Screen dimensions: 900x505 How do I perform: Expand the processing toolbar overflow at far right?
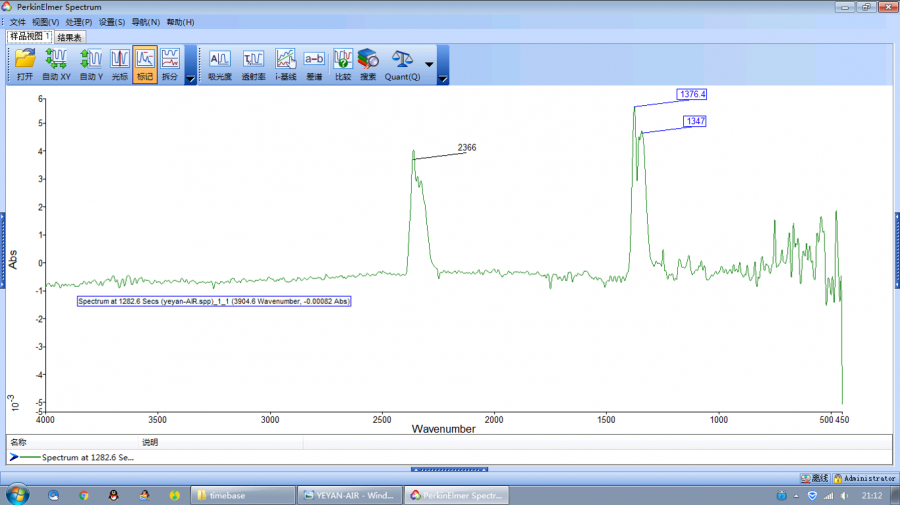click(443, 79)
